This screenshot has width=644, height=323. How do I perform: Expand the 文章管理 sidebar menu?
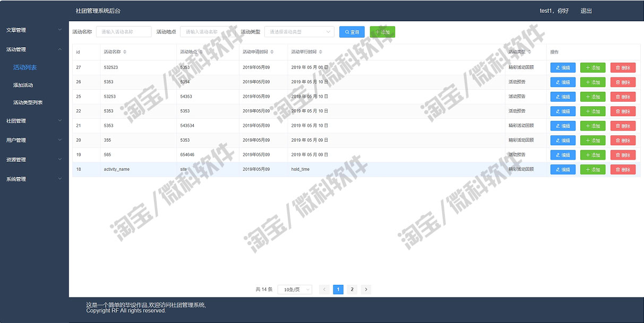tap(35, 30)
